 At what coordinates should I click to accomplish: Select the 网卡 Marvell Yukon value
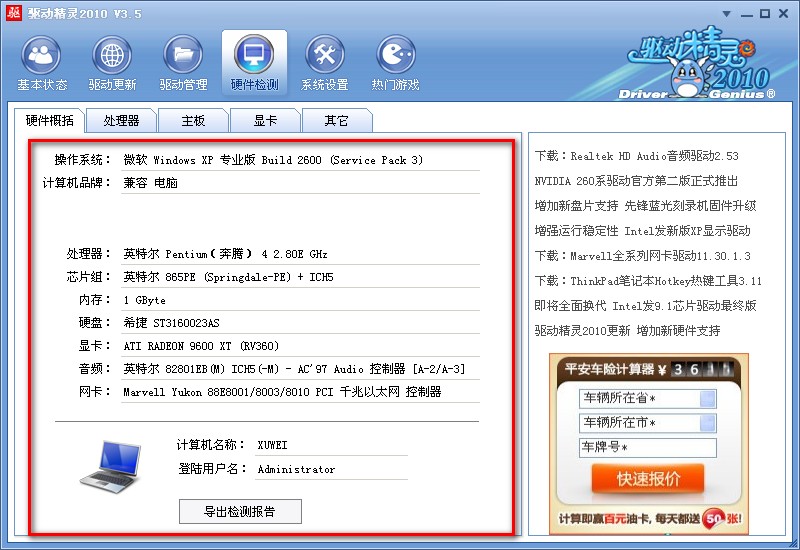[282, 392]
